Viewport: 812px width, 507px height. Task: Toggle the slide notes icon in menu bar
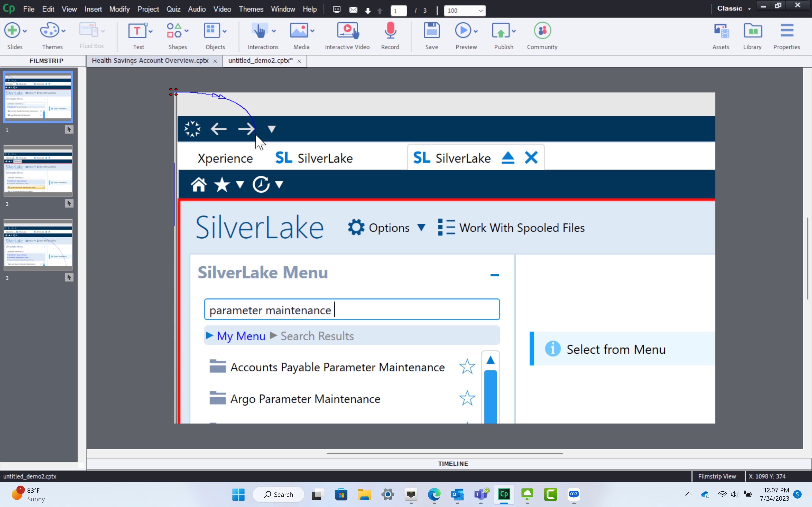click(337, 10)
